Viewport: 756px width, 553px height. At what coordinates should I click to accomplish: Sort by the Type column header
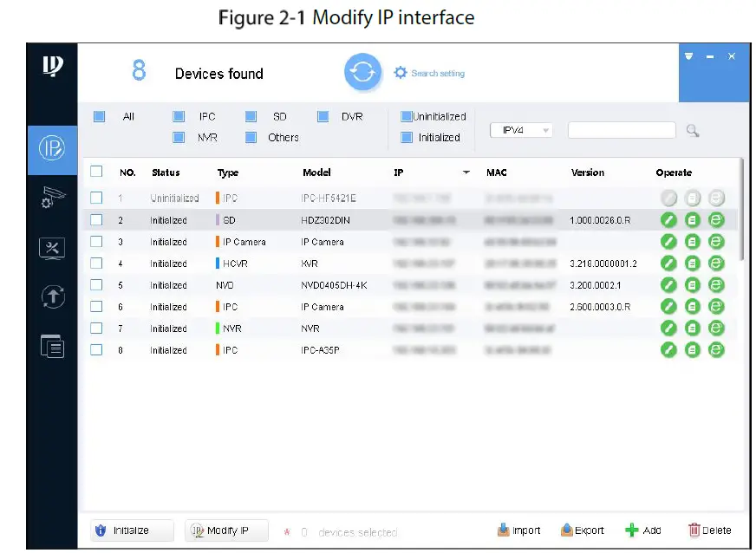point(227,172)
